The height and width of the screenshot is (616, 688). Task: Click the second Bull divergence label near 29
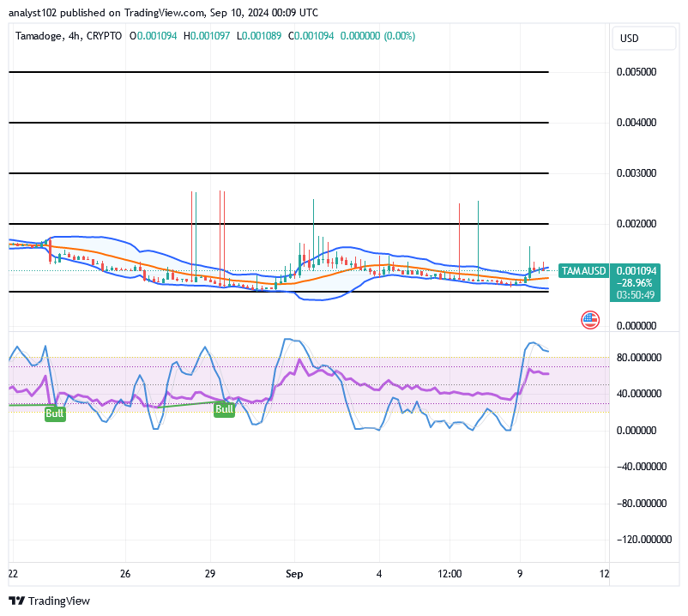(224, 409)
